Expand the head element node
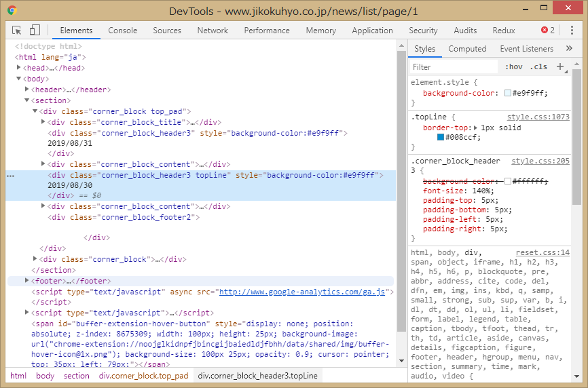 click(19, 68)
